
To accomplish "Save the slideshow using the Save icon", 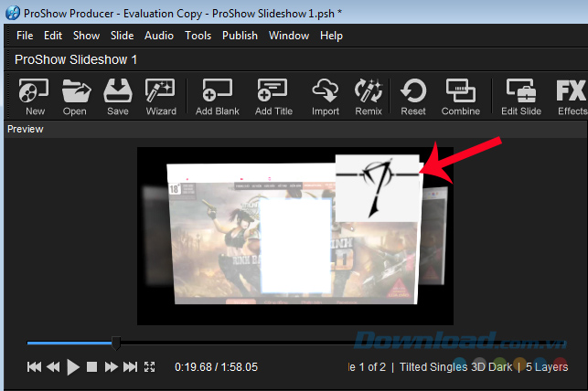I will pyautogui.click(x=117, y=95).
